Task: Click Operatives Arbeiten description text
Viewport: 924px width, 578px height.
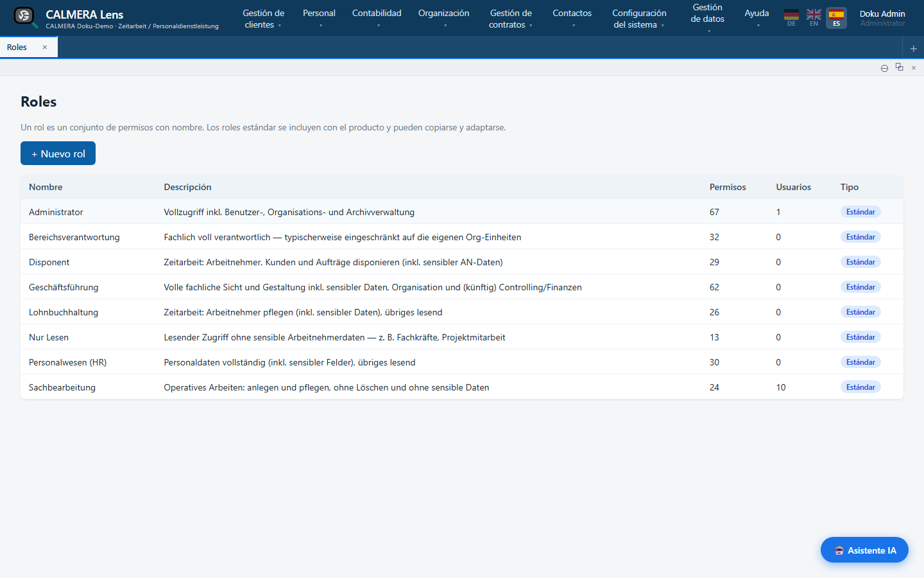Action: [327, 387]
